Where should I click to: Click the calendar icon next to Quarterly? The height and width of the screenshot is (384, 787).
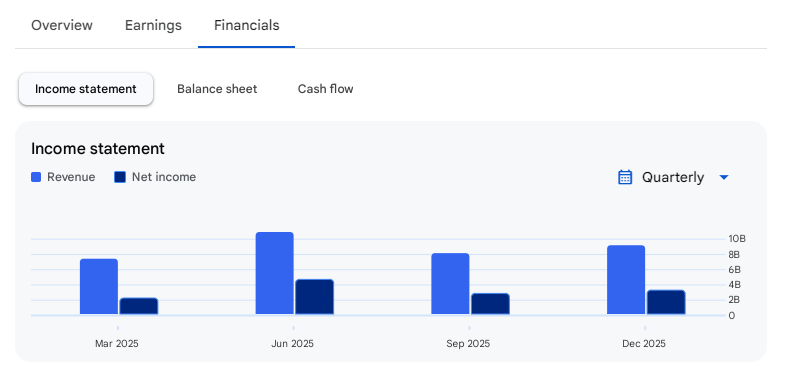click(625, 177)
